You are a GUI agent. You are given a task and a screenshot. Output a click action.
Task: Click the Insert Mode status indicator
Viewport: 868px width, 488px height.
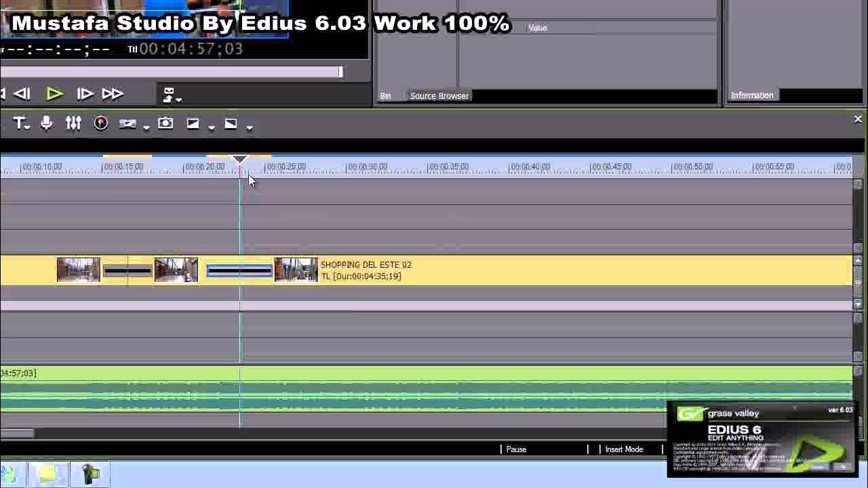[624, 449]
